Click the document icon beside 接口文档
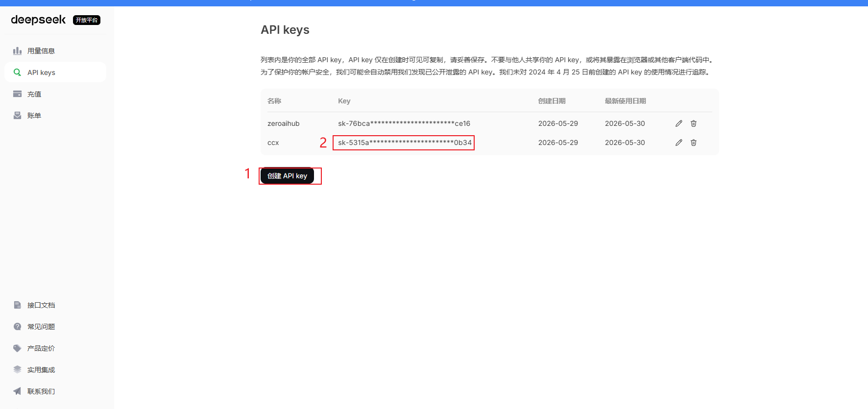This screenshot has height=409, width=868. [17, 305]
